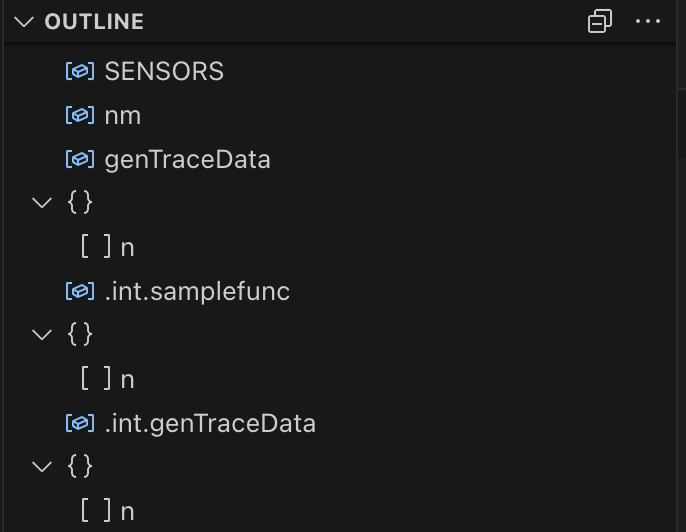Click the Collapse All outline icon
The image size is (686, 532).
(x=600, y=21)
